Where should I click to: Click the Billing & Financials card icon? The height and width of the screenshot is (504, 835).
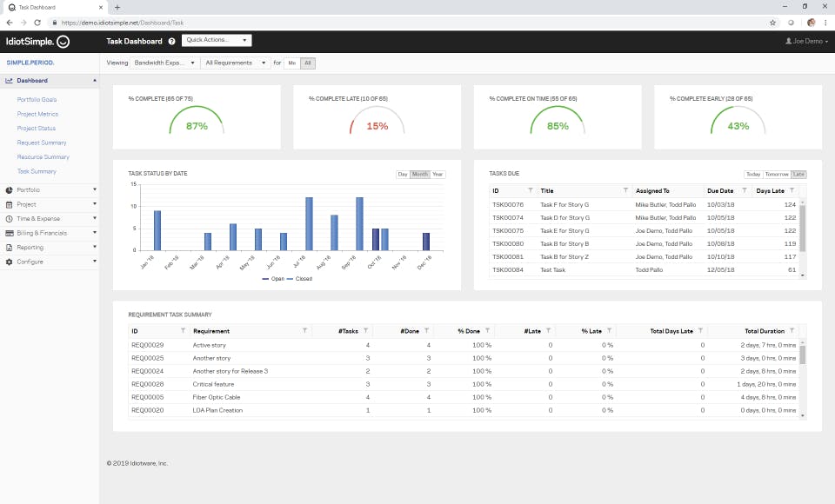tap(9, 233)
